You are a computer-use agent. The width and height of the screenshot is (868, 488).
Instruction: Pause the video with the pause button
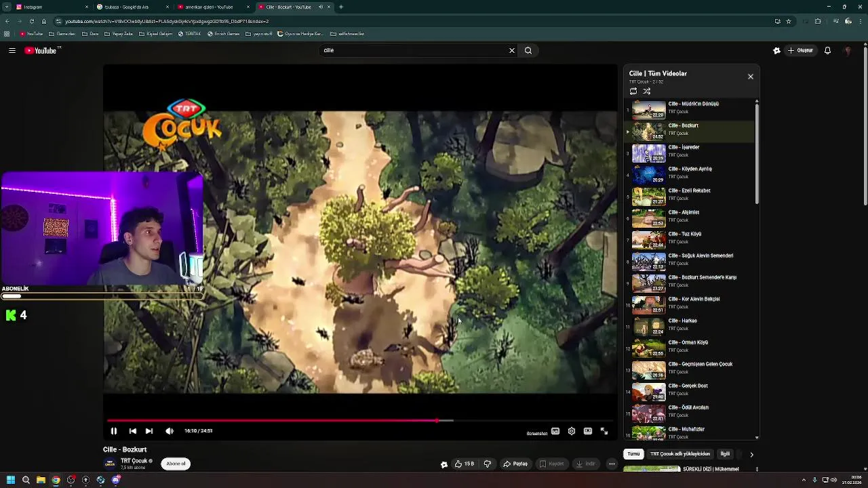(x=114, y=431)
